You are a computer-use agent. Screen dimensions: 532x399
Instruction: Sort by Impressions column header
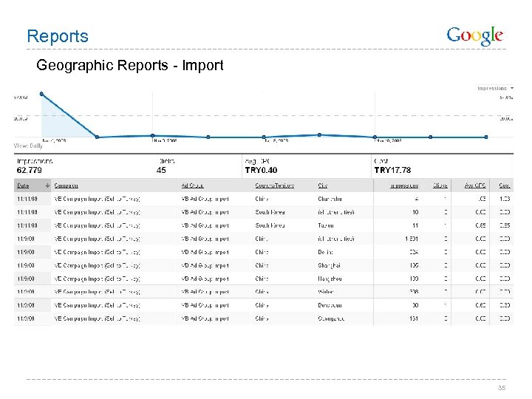[404, 185]
